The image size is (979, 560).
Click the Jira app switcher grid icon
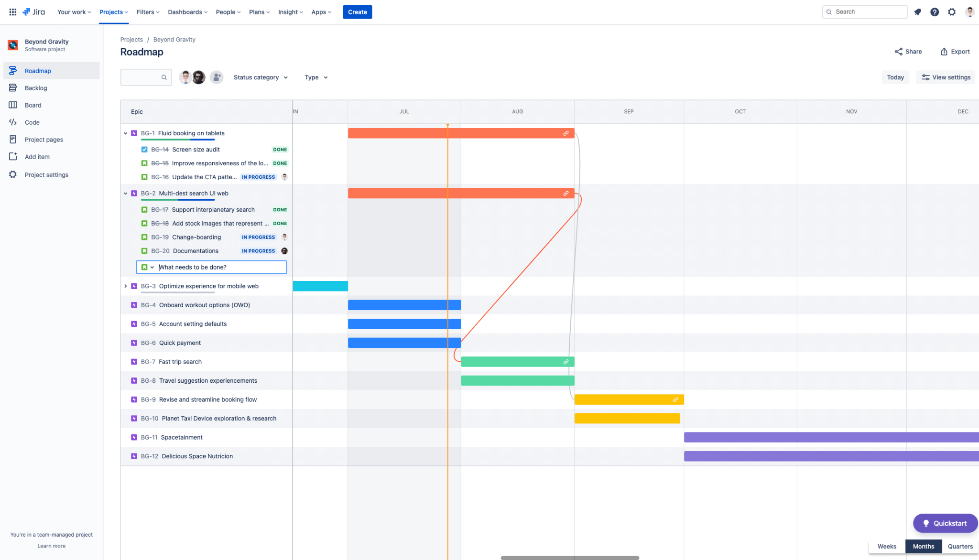pos(13,11)
